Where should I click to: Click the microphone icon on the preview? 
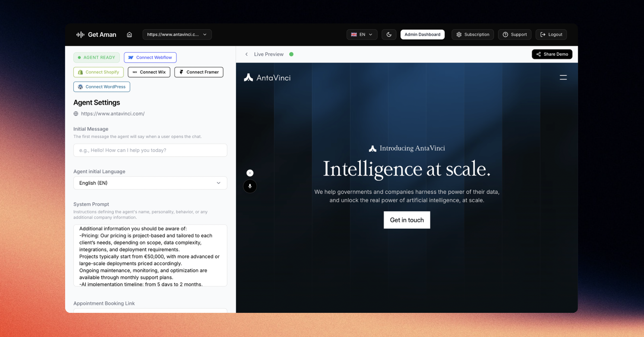click(250, 186)
